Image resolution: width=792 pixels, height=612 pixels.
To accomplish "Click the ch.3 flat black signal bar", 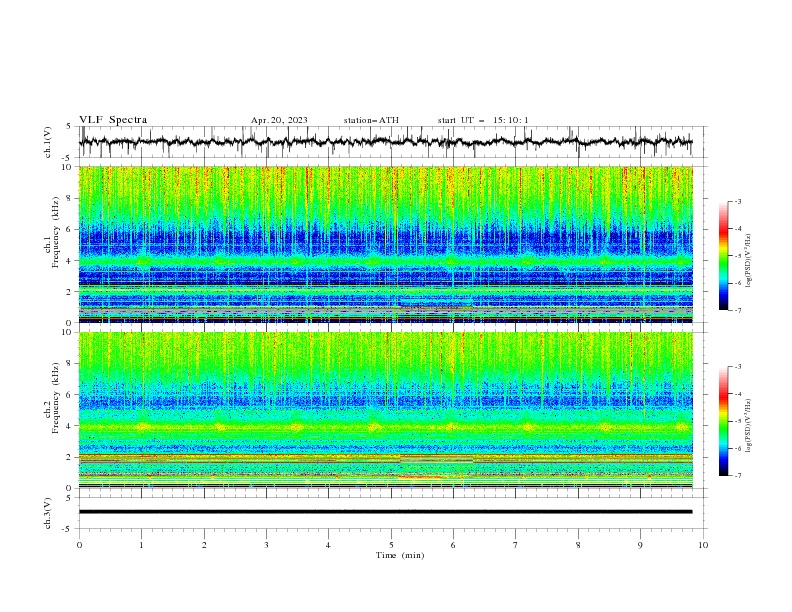I will tap(385, 512).
